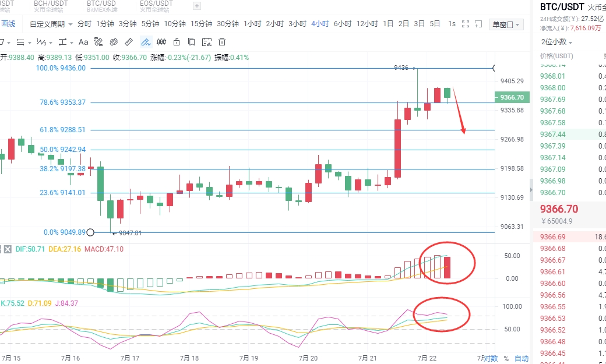Toggle 自动 auto scale
Screen dimensions: 606x364
522,358
